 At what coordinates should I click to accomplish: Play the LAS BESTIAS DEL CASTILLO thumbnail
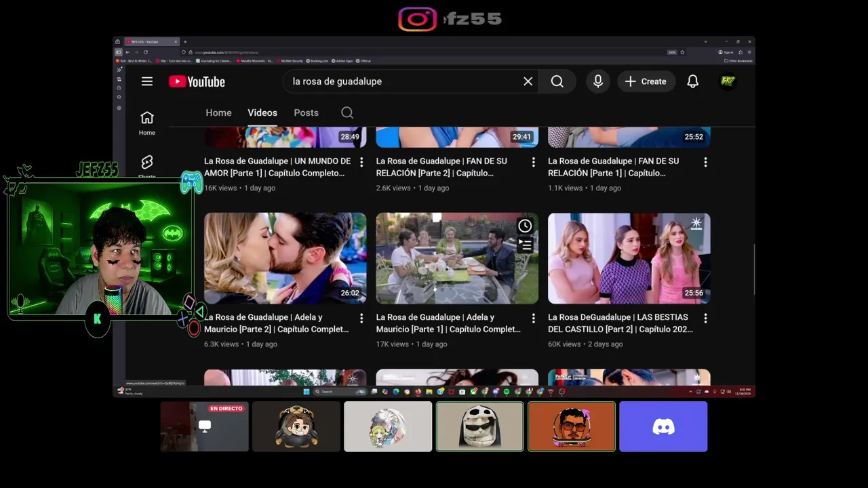[x=629, y=258]
